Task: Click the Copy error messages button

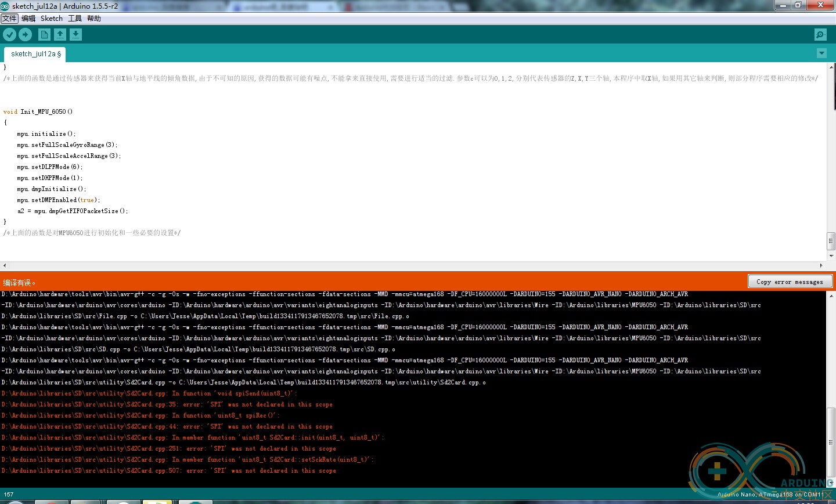Action: (790, 282)
